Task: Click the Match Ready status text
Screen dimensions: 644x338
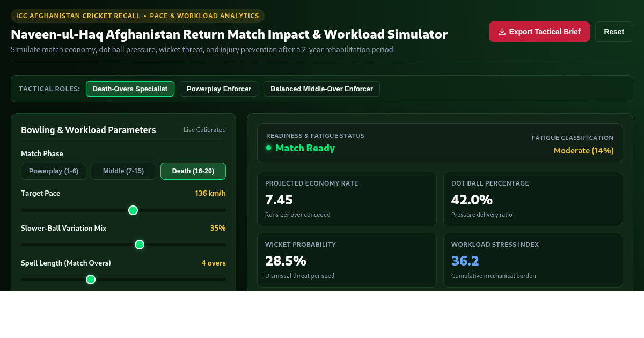Action: point(305,148)
